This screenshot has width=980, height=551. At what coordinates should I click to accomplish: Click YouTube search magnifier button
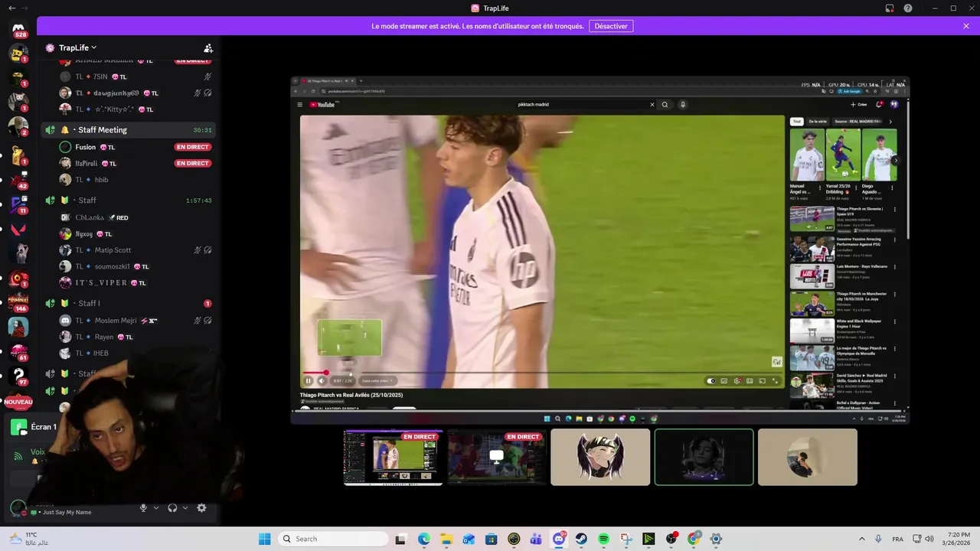tap(665, 105)
